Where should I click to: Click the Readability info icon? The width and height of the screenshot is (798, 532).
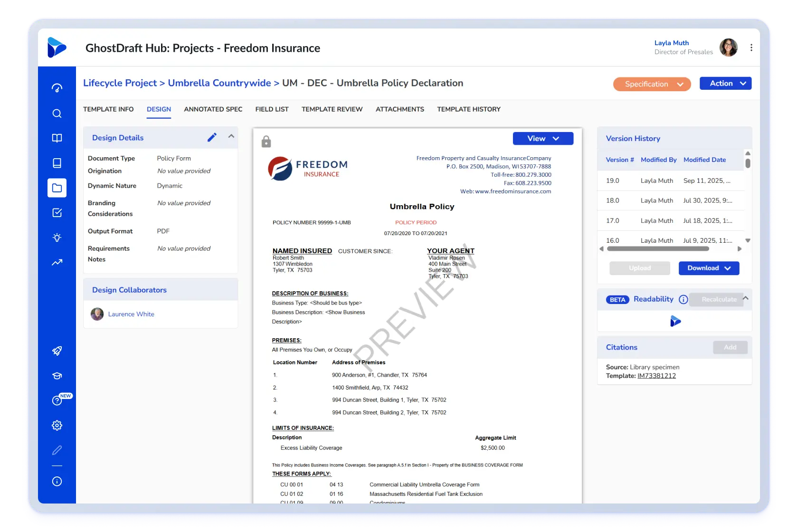[683, 299]
